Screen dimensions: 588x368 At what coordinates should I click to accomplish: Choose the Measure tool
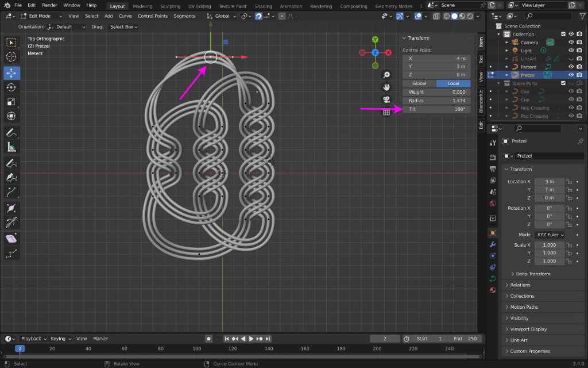tap(11, 147)
